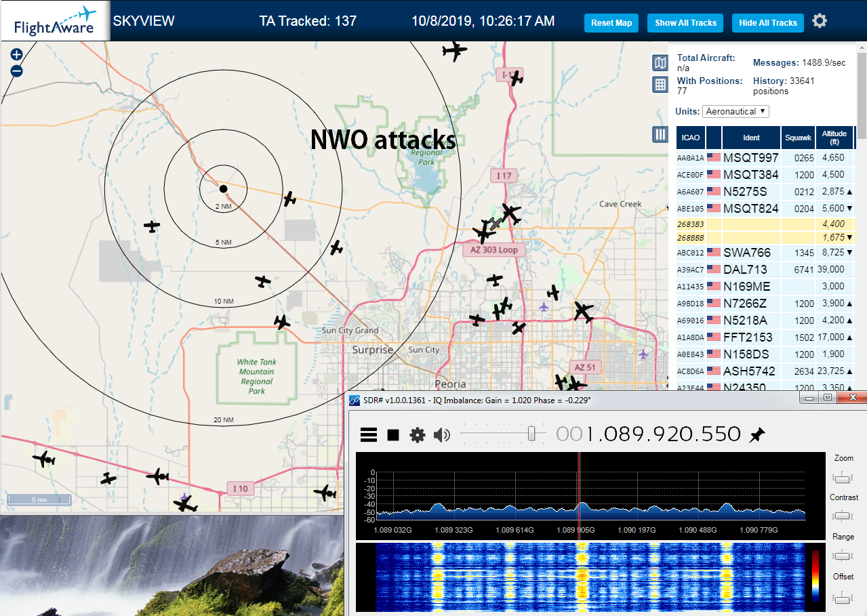Zoom out the map with minus button

[x=17, y=70]
